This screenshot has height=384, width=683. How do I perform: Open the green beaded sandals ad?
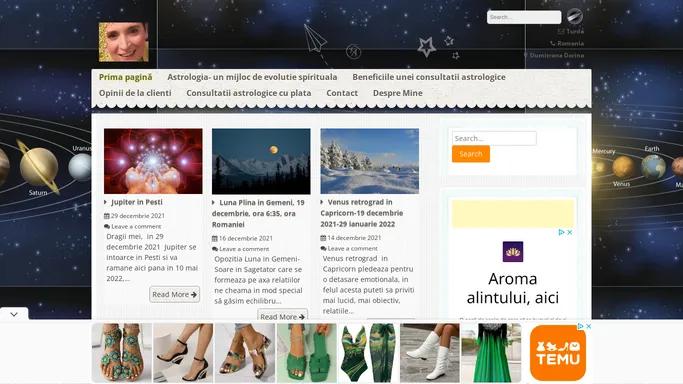pyautogui.click(x=122, y=353)
